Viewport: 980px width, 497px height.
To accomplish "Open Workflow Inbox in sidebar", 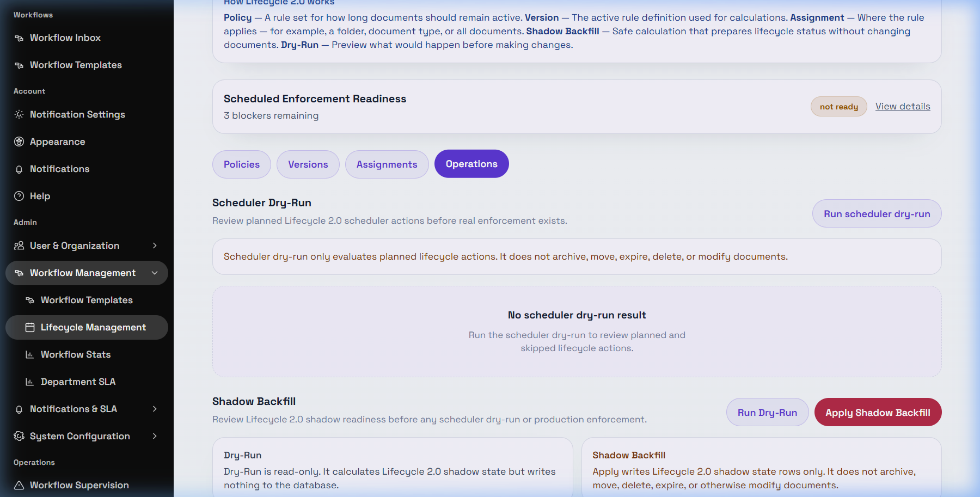I will click(65, 38).
